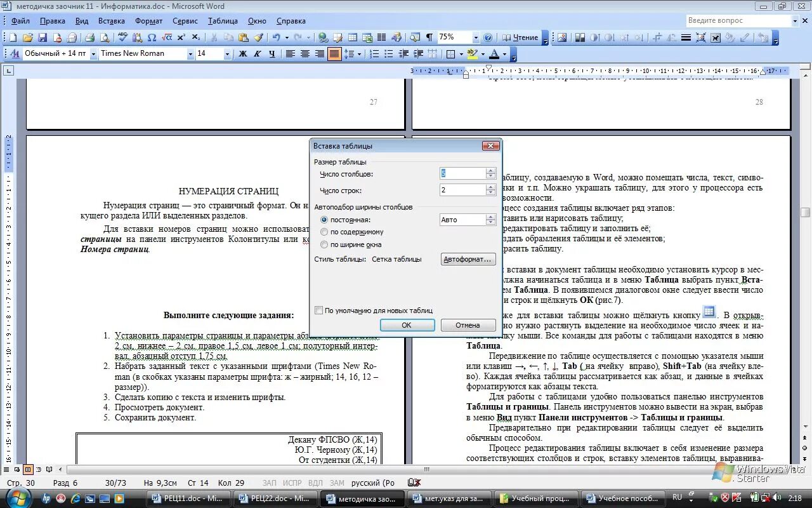Image resolution: width=812 pixels, height=508 pixels.
Task: Confirm table insertion with OK
Action: click(x=407, y=324)
